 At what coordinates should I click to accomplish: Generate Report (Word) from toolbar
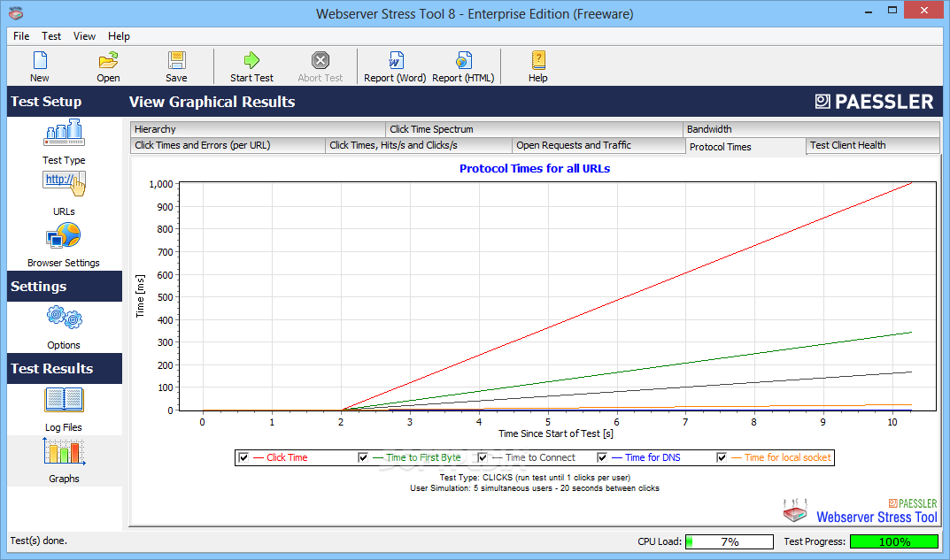[x=395, y=66]
